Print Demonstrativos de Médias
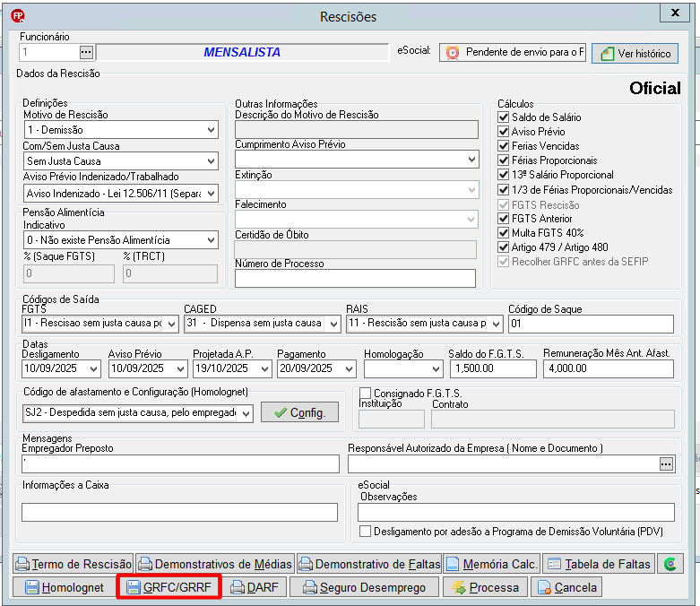Viewport: 700px width, 606px height. [x=215, y=564]
